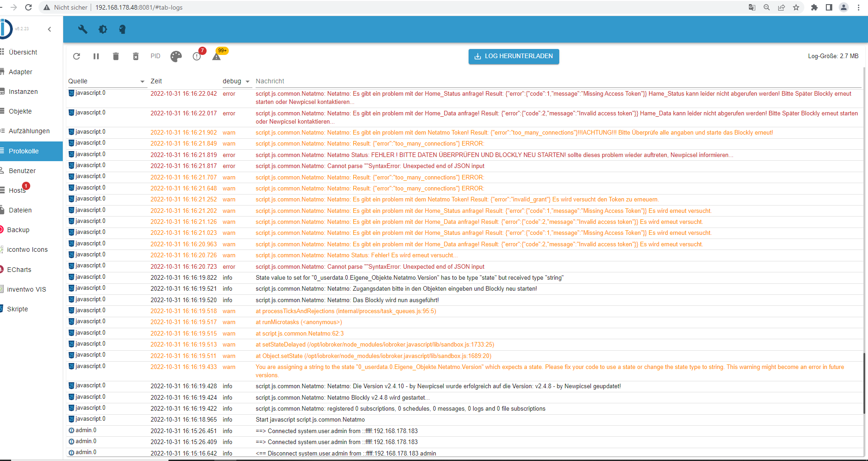Viewport: 868px width, 461px height.
Task: Open the Dateien menu item
Action: point(30,210)
